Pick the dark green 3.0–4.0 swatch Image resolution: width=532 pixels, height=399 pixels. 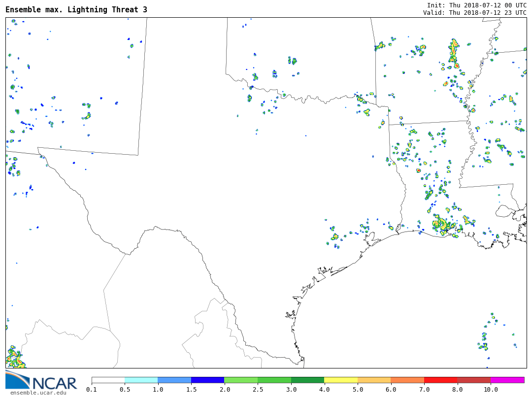coord(307,380)
